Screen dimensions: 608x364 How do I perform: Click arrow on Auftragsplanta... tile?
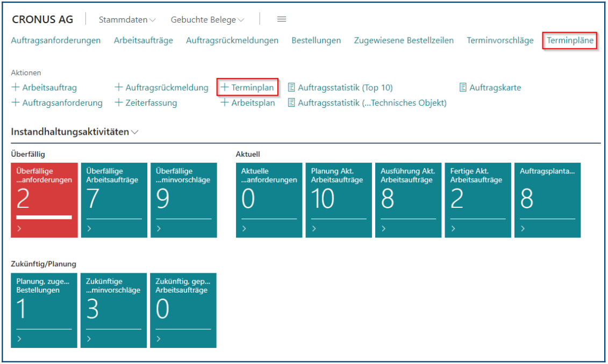tap(523, 229)
